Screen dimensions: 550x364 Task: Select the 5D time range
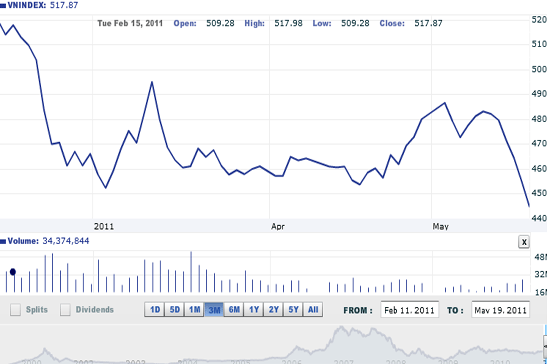tap(175, 310)
